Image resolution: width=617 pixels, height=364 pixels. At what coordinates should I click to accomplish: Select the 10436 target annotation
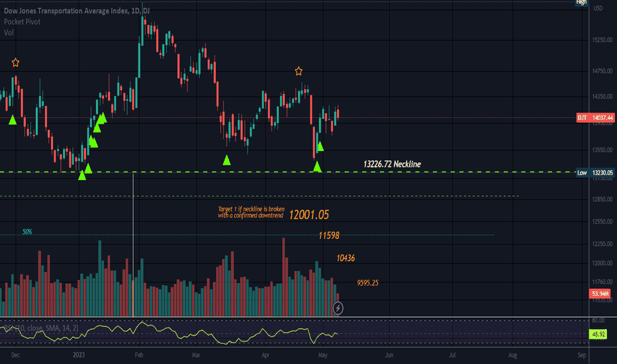tap(346, 258)
